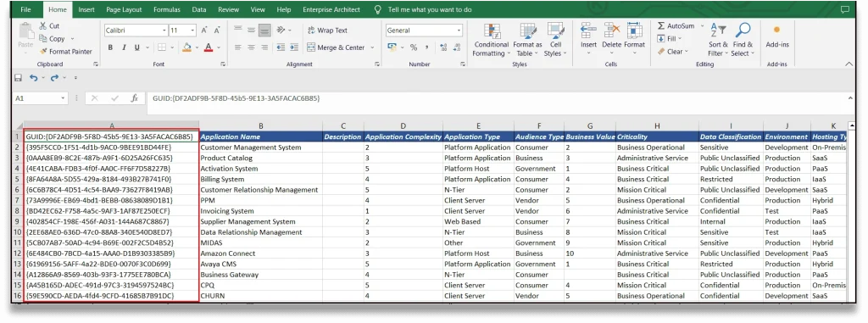Open the File tab
The width and height of the screenshot is (868, 323).
(25, 9)
